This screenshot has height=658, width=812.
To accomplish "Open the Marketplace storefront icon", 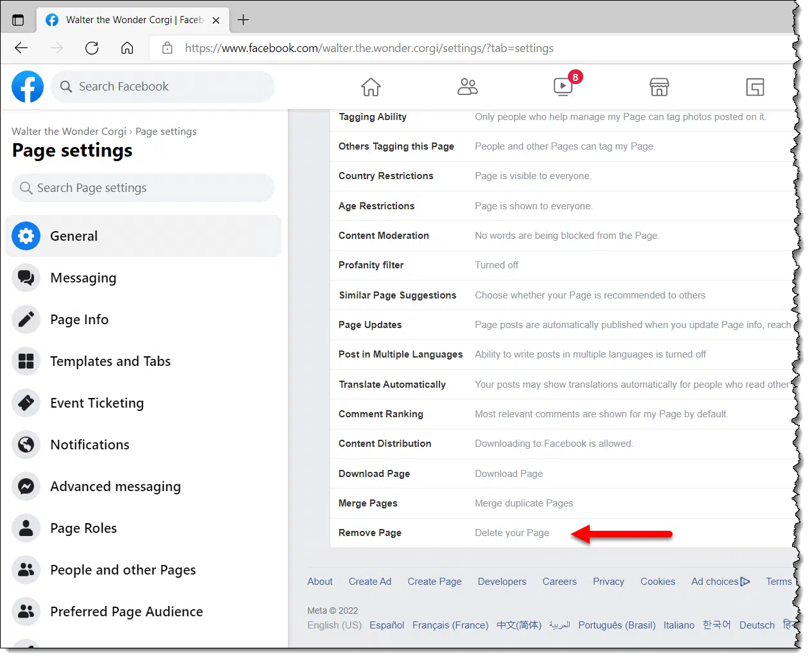I will coord(659,87).
